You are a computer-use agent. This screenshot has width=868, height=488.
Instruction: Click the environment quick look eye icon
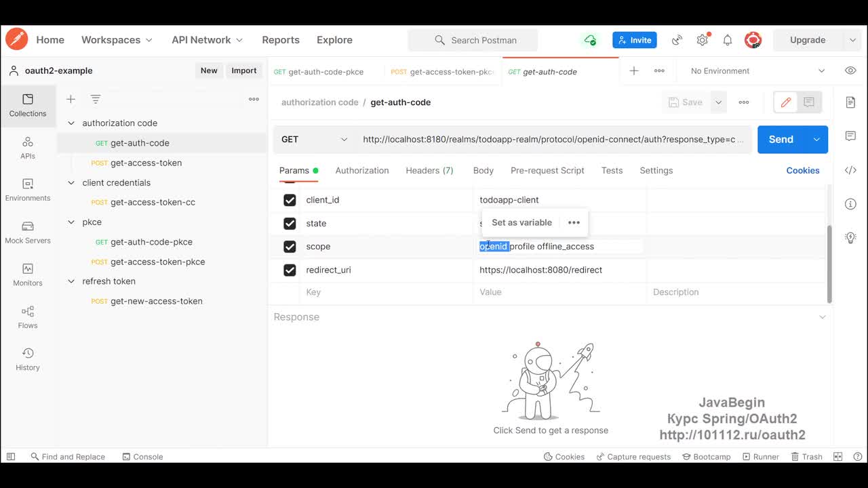(850, 70)
